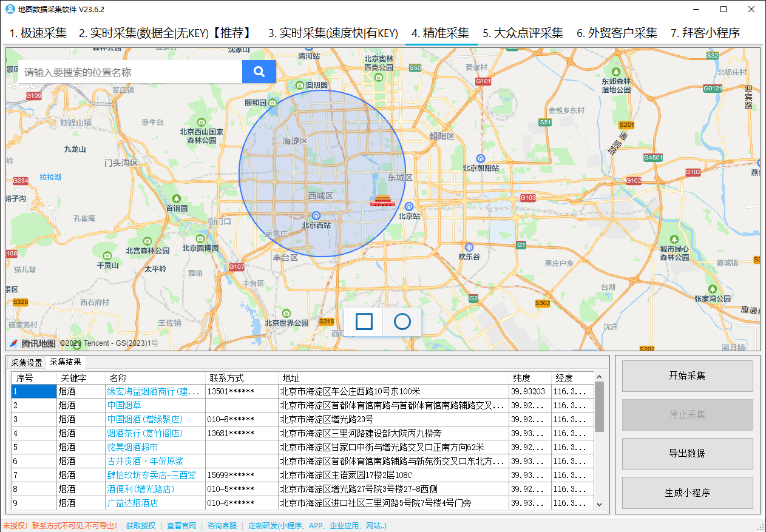Click the 圆明园 park marker on map

point(299,85)
